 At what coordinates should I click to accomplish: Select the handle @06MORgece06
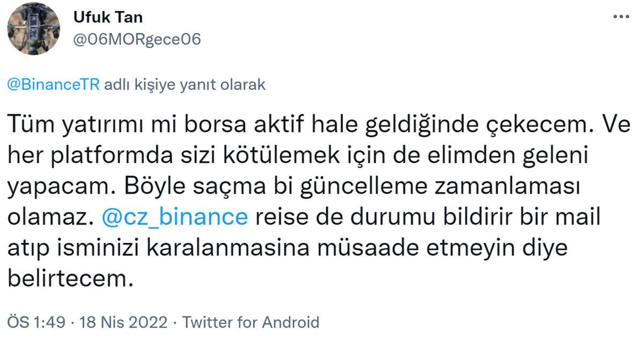(x=136, y=39)
